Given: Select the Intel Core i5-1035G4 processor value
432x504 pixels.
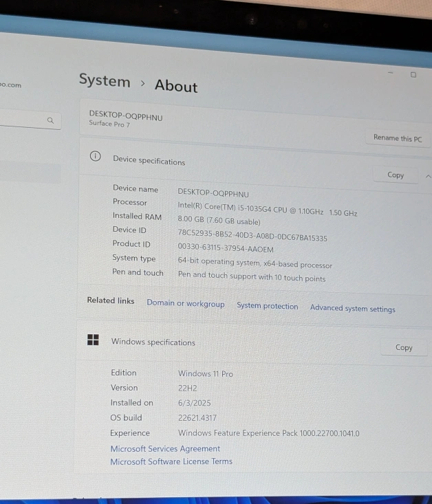Looking at the screenshot, I should [x=268, y=209].
